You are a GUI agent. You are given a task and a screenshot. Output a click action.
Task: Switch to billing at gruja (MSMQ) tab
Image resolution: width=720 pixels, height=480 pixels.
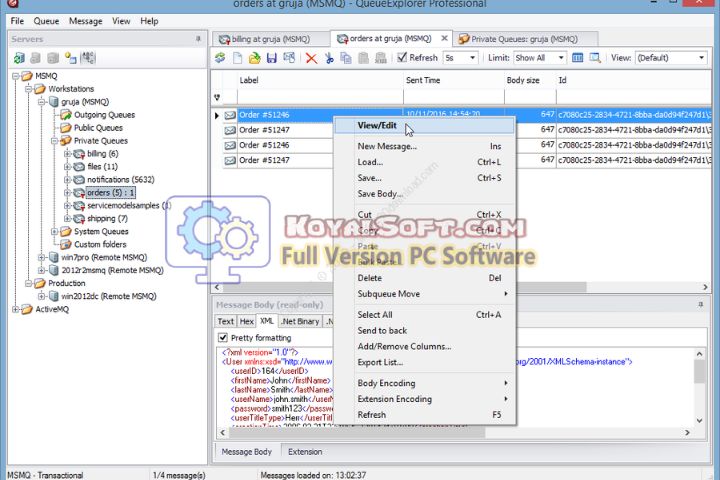tap(271, 40)
